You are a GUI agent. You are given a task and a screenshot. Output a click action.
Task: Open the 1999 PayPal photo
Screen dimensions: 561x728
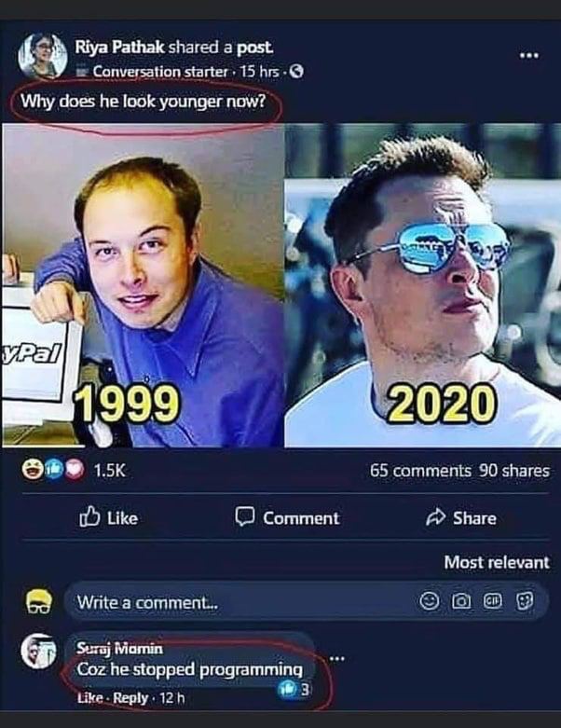tap(143, 285)
